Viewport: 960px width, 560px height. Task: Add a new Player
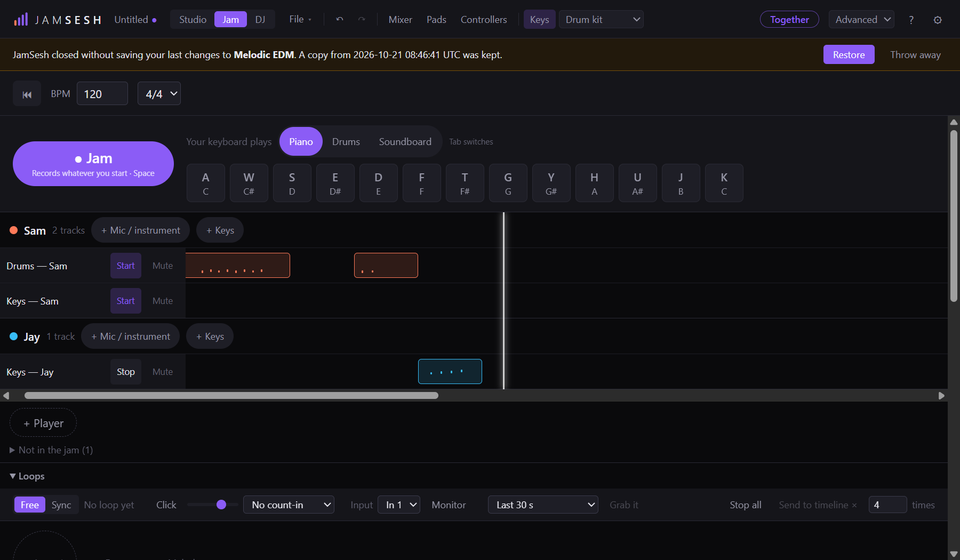click(43, 423)
